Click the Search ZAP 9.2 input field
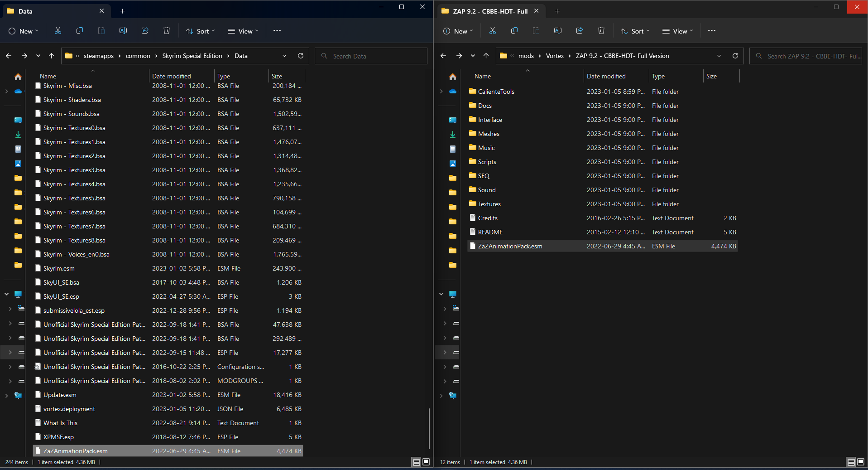 [806, 56]
